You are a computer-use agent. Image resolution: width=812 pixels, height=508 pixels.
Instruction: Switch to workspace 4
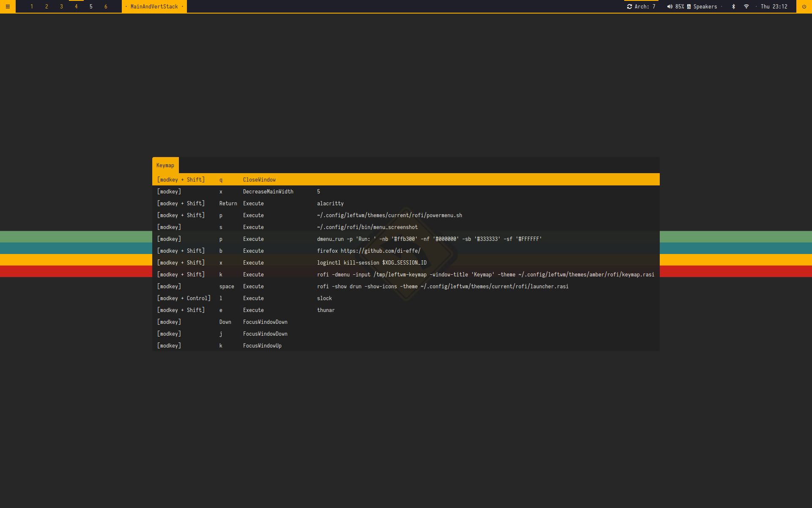[x=76, y=6]
